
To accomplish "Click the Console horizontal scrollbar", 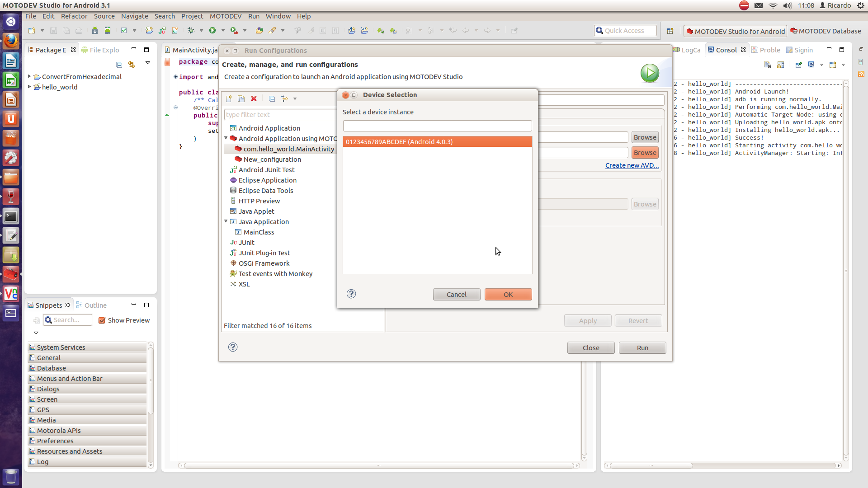I will click(x=651, y=465).
